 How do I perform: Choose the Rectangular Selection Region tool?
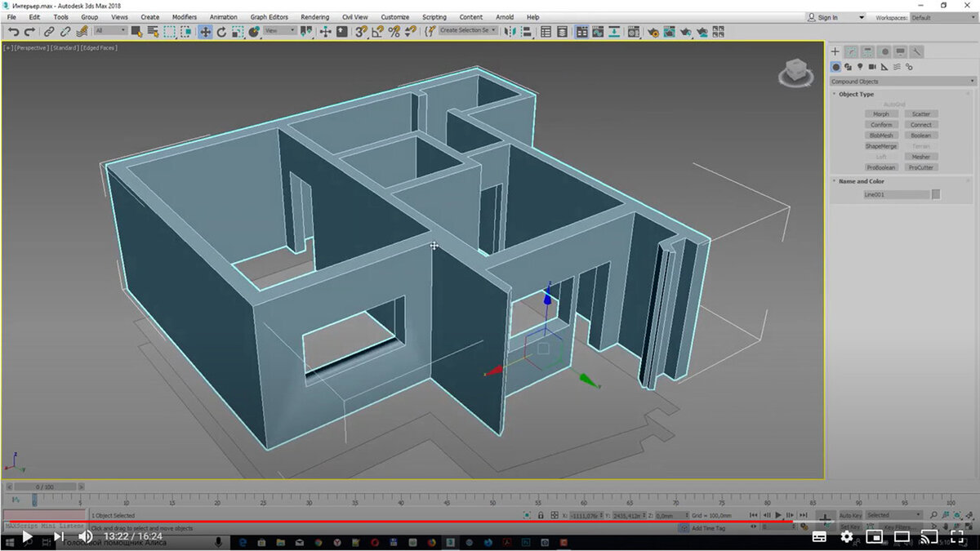tap(169, 32)
